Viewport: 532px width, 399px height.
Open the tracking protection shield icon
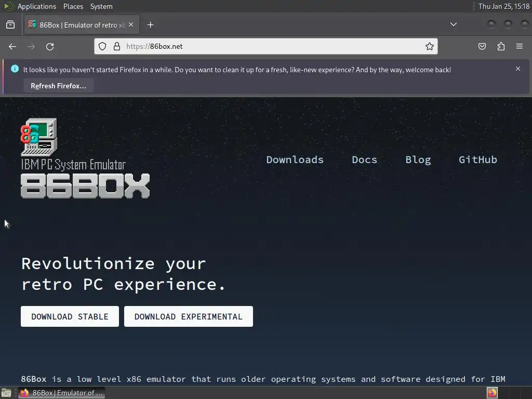[102, 46]
